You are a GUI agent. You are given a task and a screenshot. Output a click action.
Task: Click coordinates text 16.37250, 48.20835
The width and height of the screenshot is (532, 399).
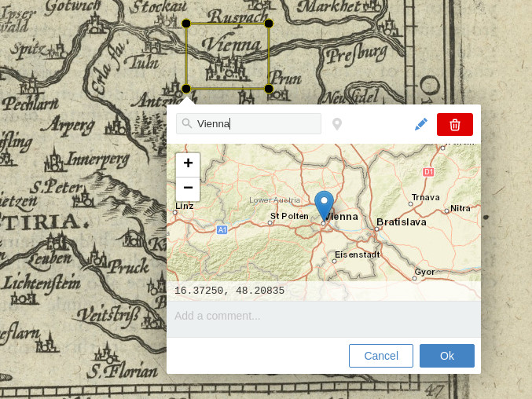pos(229,291)
